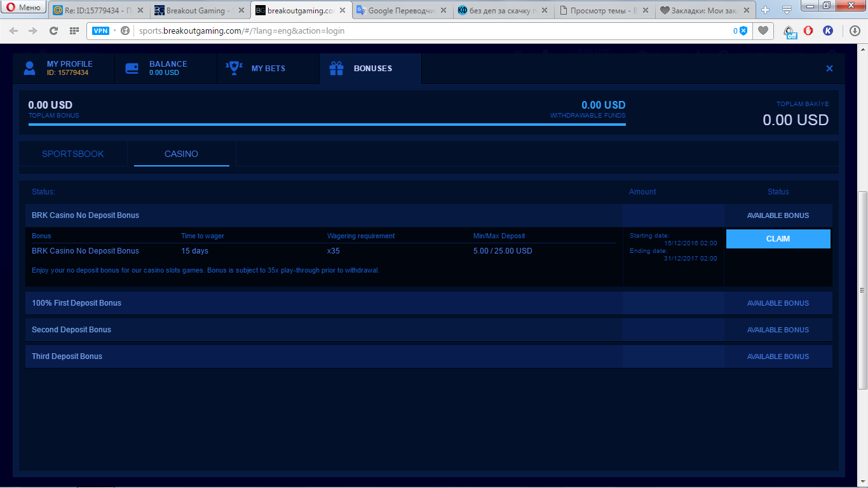Open a new browser tab
Screen dimensions: 868x488
coord(765,10)
